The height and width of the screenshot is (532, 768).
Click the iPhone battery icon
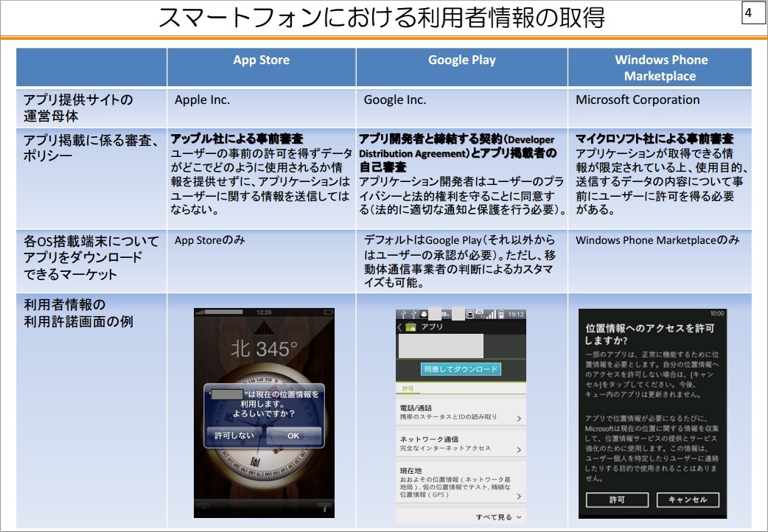[x=328, y=312]
